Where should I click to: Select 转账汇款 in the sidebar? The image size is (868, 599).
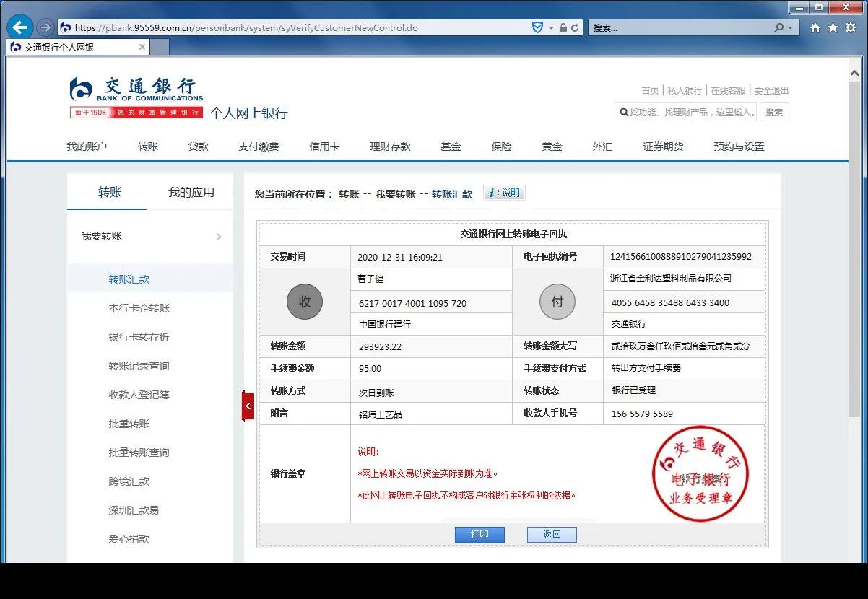[129, 279]
